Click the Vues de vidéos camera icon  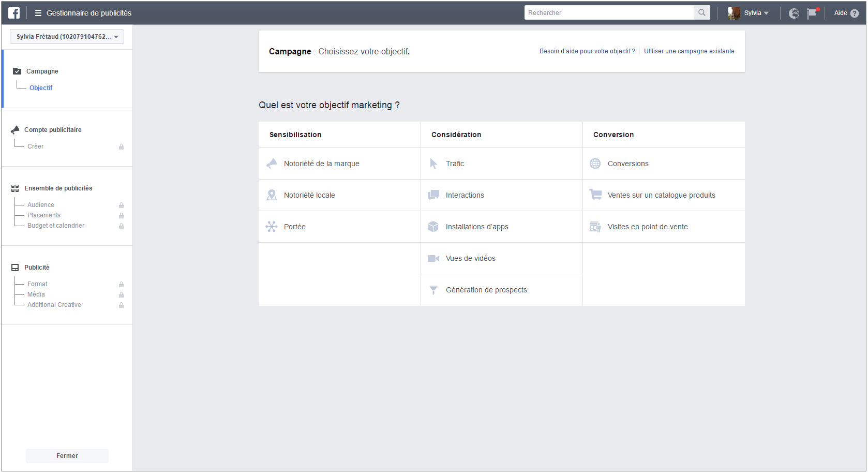(x=433, y=258)
